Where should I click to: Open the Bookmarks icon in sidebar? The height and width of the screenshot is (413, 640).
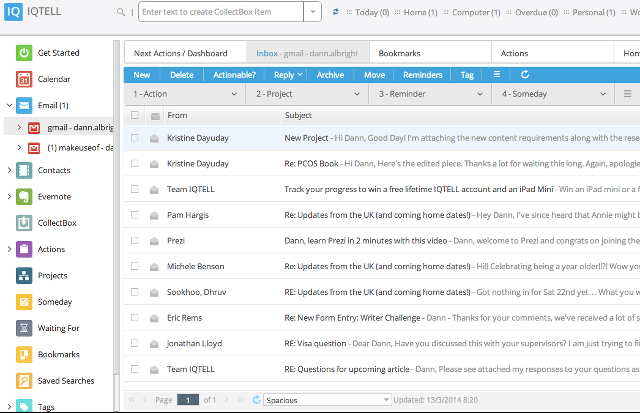tap(24, 354)
